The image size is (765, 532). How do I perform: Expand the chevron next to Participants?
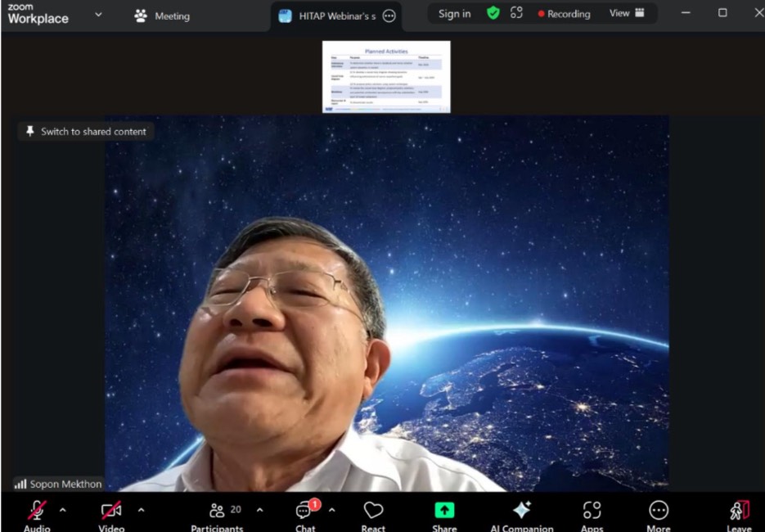[x=260, y=510]
